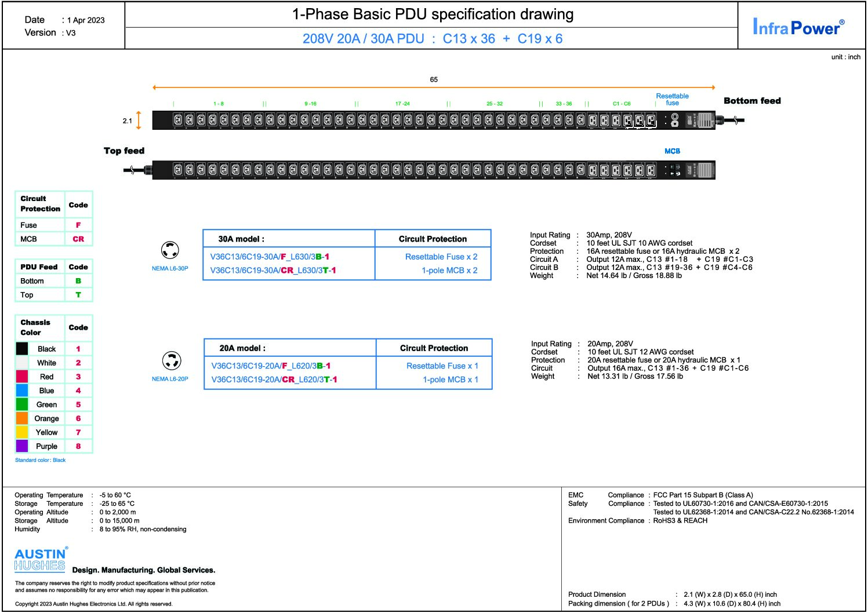Click the '9 -16' outlet group label
This screenshot has height=613, width=868.
coord(310,104)
